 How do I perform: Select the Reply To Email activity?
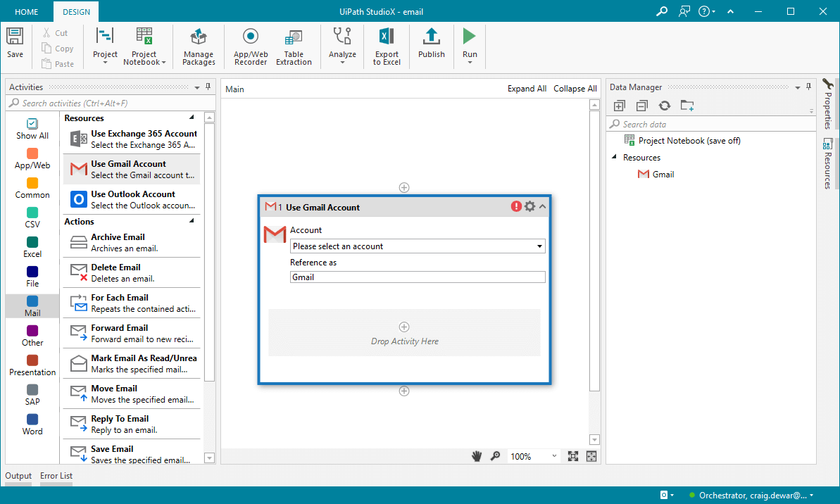[132, 424]
